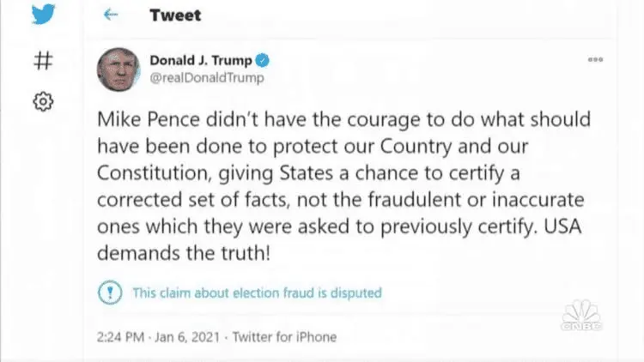Go back using the left arrow
This screenshot has height=362, width=644.
coord(109,15)
